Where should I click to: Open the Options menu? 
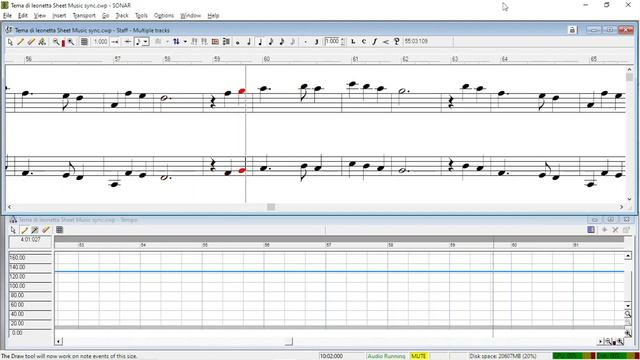pyautogui.click(x=164, y=16)
